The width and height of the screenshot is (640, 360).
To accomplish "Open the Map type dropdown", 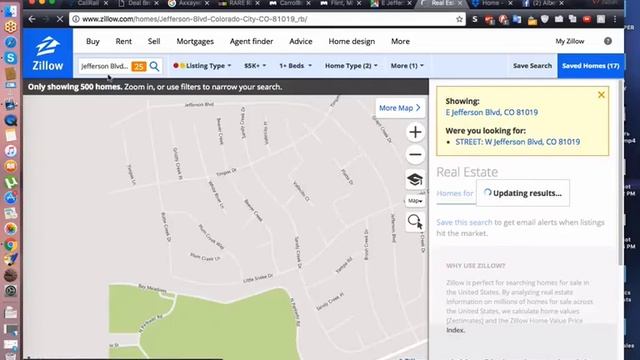I will click(415, 201).
